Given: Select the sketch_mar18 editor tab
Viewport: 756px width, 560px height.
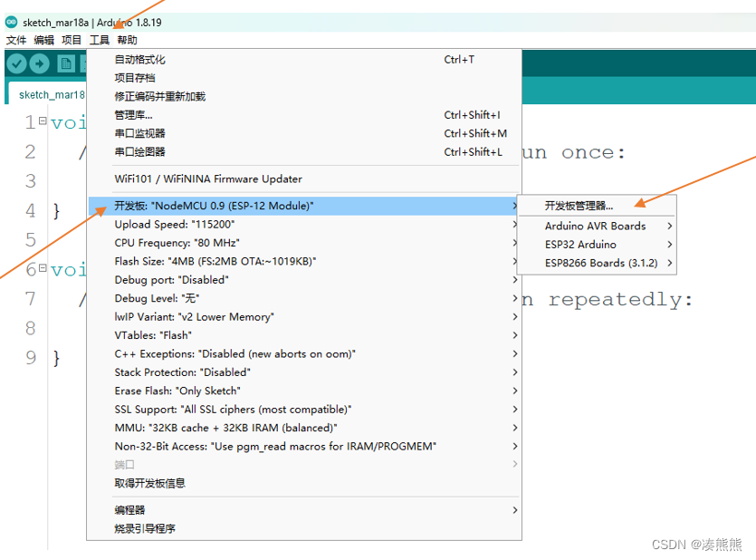Looking at the screenshot, I should coord(47,94).
